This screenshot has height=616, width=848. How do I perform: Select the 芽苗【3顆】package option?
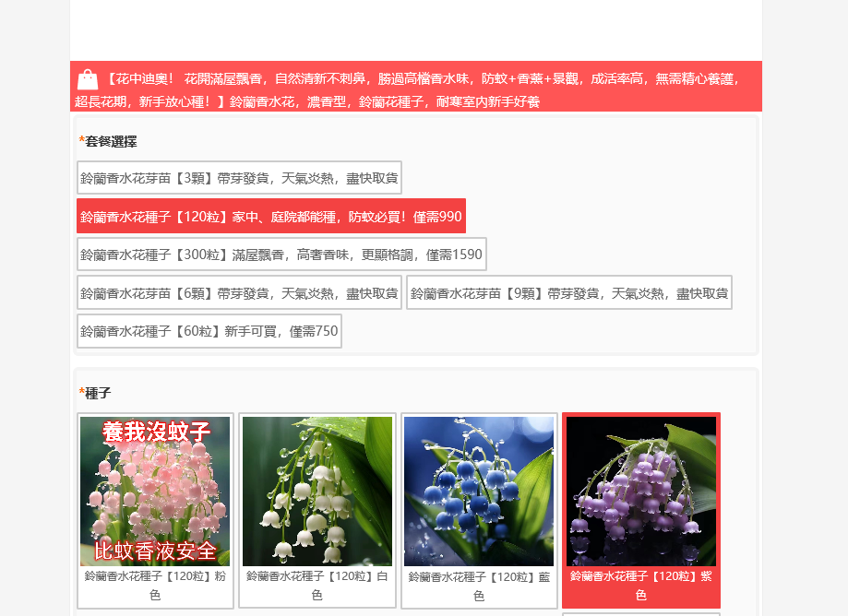point(239,178)
